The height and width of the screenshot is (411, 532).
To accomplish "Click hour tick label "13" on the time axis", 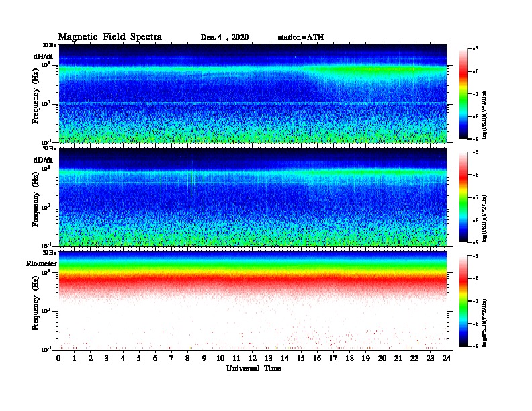I will click(x=269, y=358).
